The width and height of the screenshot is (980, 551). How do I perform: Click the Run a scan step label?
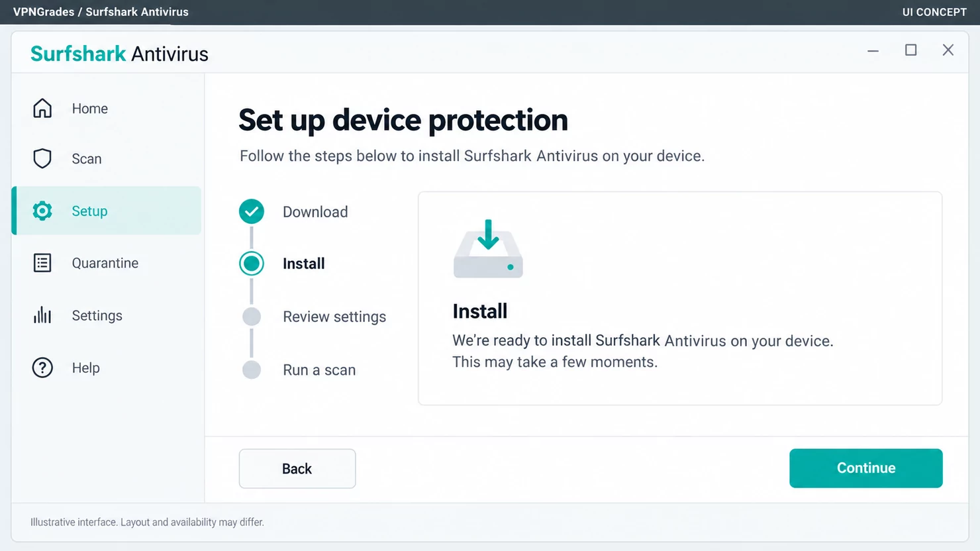(x=319, y=370)
